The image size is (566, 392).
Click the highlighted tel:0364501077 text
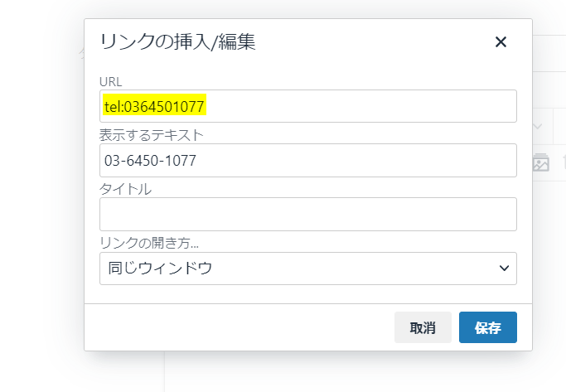click(x=155, y=106)
